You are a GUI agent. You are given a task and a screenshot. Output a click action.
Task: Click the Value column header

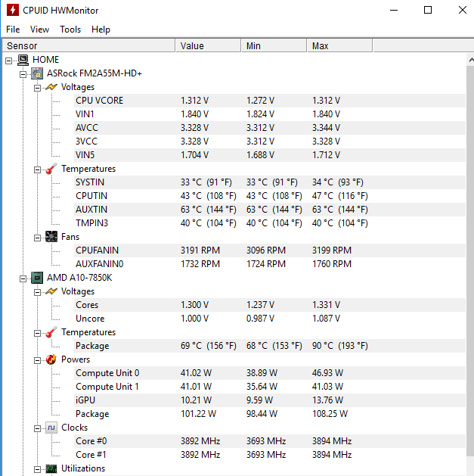coord(208,46)
